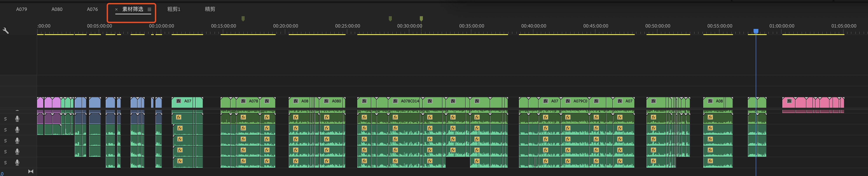Click voice-over microphone on third audio track
The width and height of the screenshot is (868, 176).
point(17,141)
